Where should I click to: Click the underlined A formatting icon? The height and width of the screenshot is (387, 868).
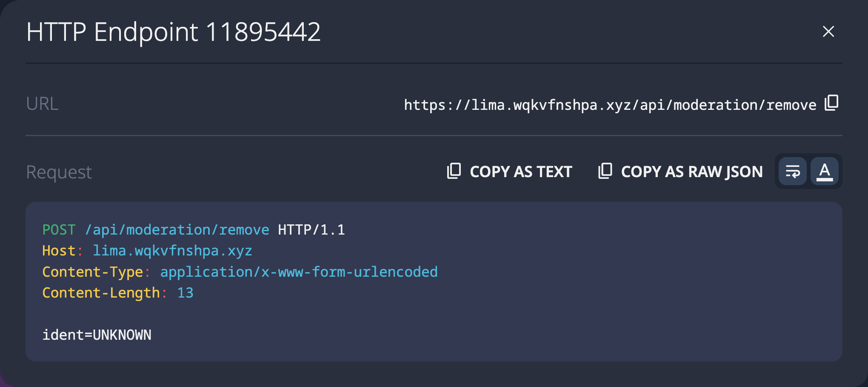(x=825, y=171)
